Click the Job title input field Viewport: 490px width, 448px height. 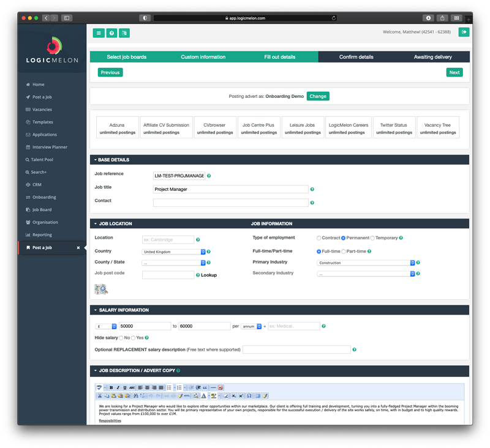(x=231, y=189)
